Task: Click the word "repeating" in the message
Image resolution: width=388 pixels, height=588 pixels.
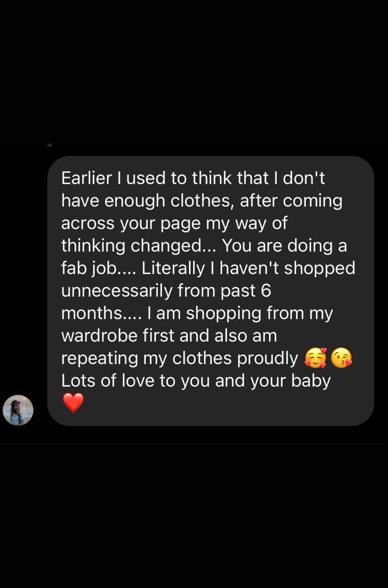Action: click(x=99, y=359)
